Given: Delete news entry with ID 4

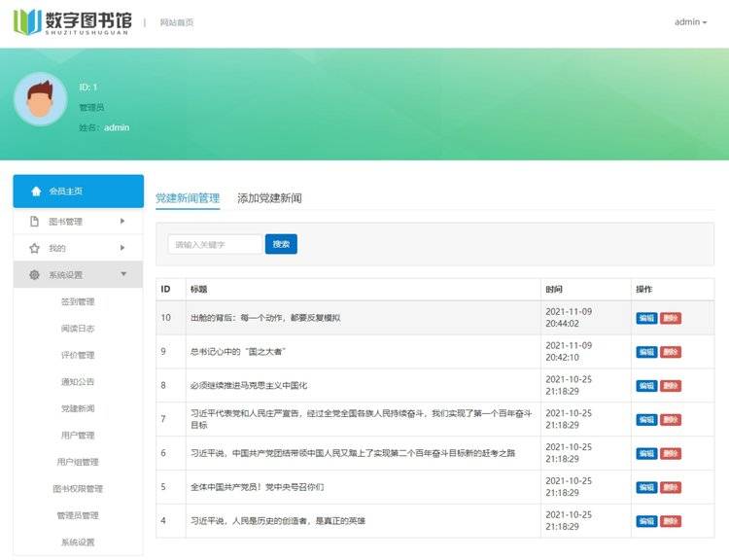Looking at the screenshot, I should [671, 521].
